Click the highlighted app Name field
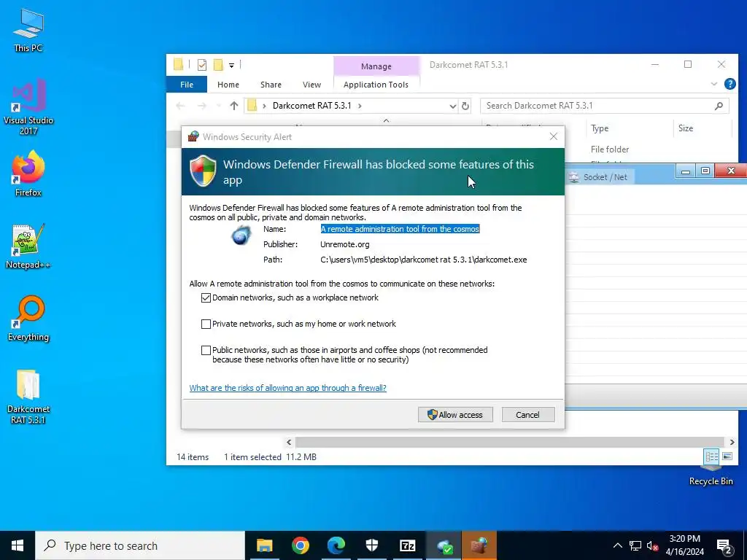The image size is (747, 560). tap(400, 229)
